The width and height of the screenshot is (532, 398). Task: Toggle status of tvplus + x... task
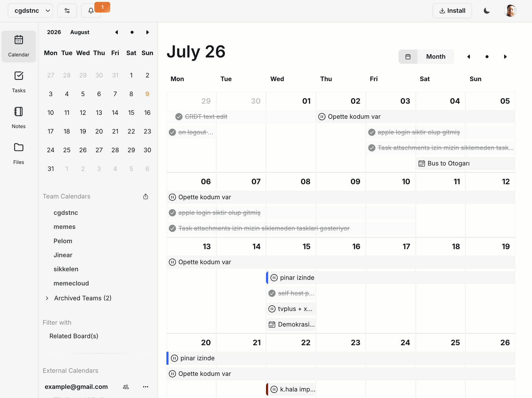click(272, 309)
